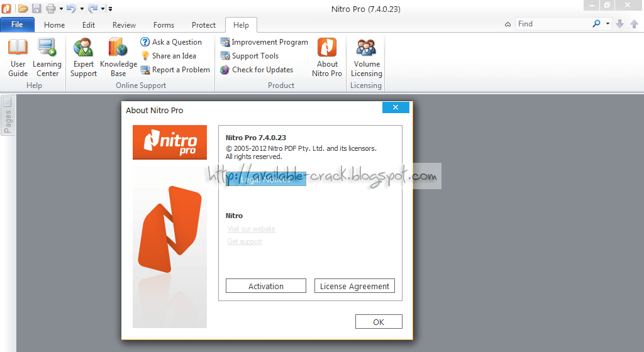Open the File menu tab
This screenshot has width=644, height=352.
click(17, 25)
